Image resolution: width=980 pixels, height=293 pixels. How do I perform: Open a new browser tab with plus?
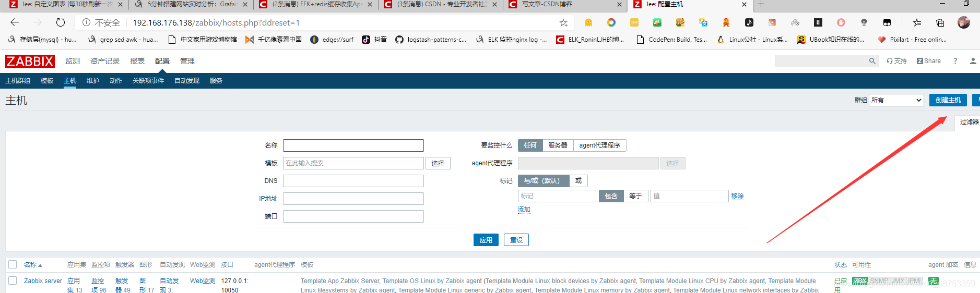click(x=761, y=4)
